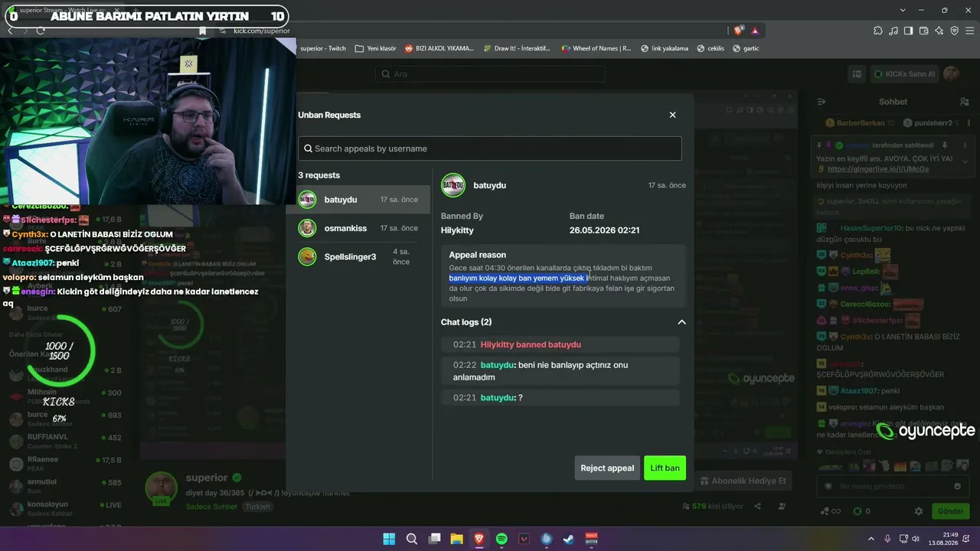Open superior - Twitch bookmark
This screenshot has height=551, width=980.
323,48
